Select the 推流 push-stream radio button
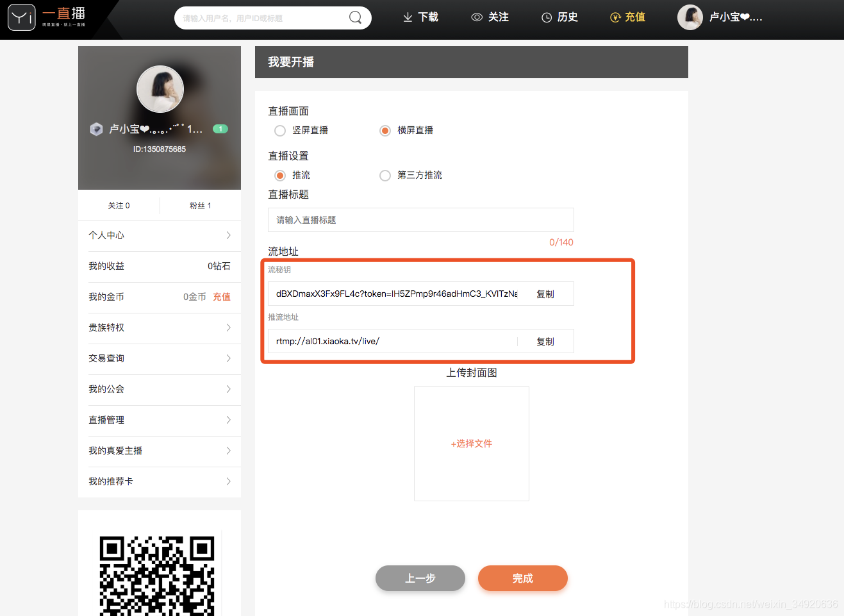Screen dimensions: 844x616 coord(280,176)
